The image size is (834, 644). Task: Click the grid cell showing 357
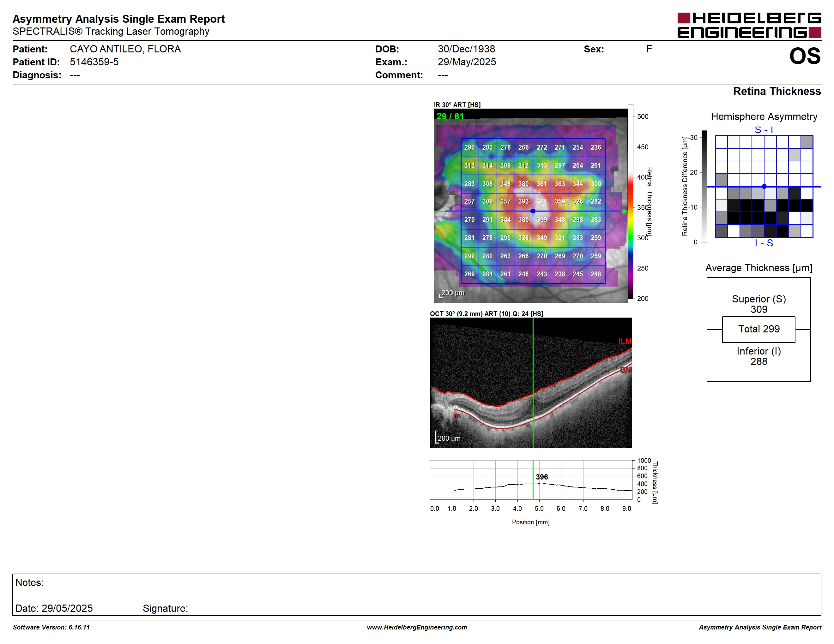(x=505, y=201)
